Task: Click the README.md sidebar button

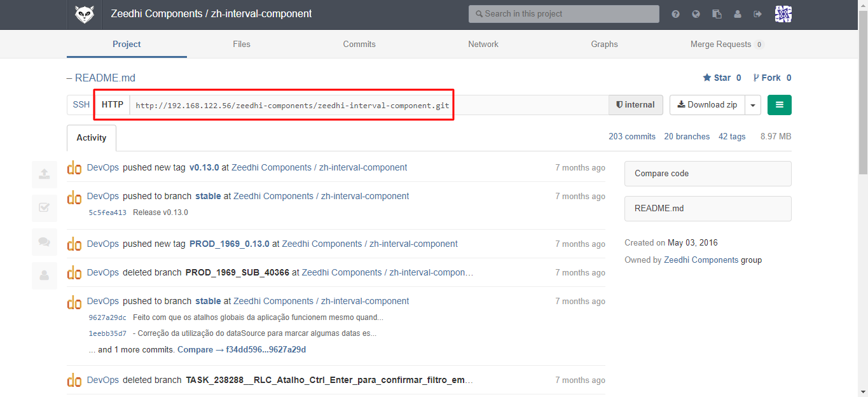Action: [708, 209]
